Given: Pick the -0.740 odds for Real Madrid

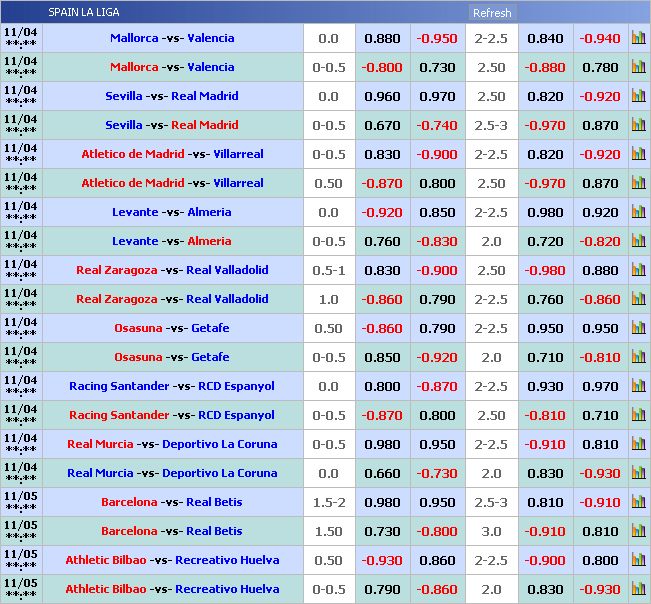Looking at the screenshot, I should click(x=436, y=125).
